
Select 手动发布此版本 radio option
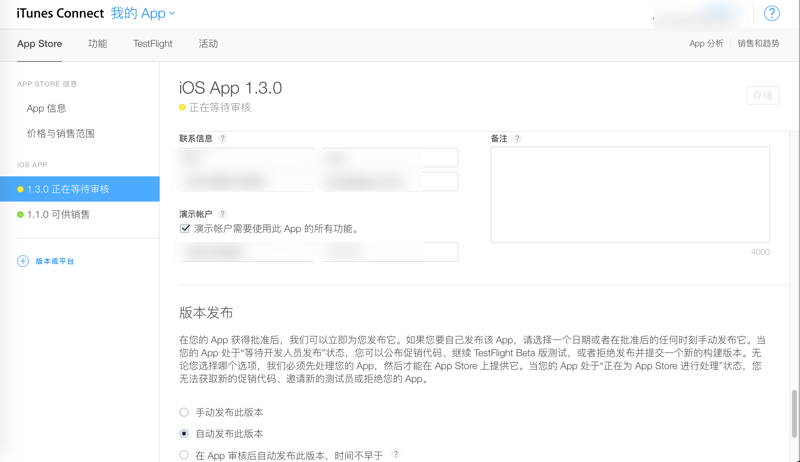click(x=184, y=412)
